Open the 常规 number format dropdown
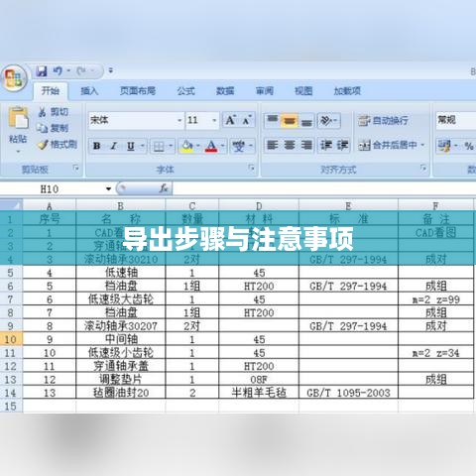 pyautogui.click(x=455, y=120)
